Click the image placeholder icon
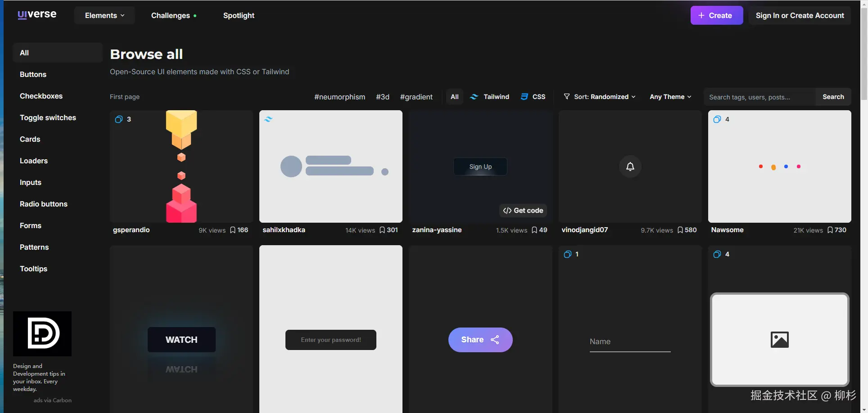 780,340
